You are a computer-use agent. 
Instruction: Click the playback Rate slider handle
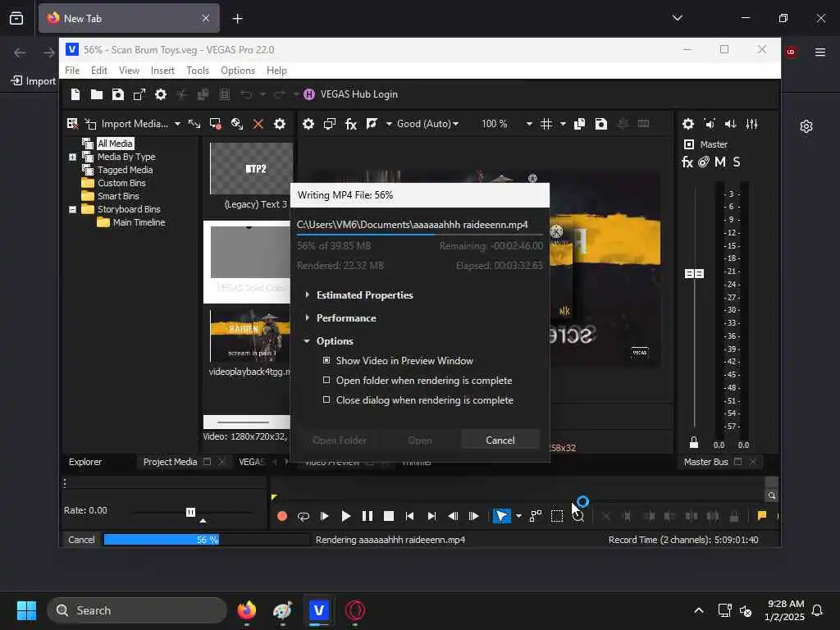[190, 512]
